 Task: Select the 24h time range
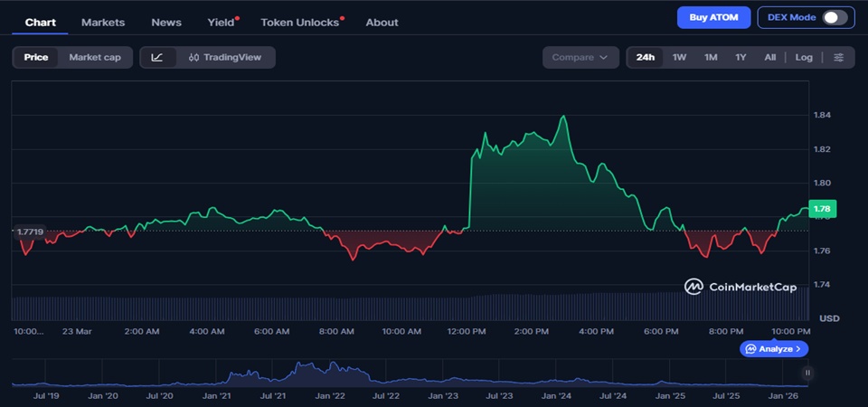[x=645, y=58]
